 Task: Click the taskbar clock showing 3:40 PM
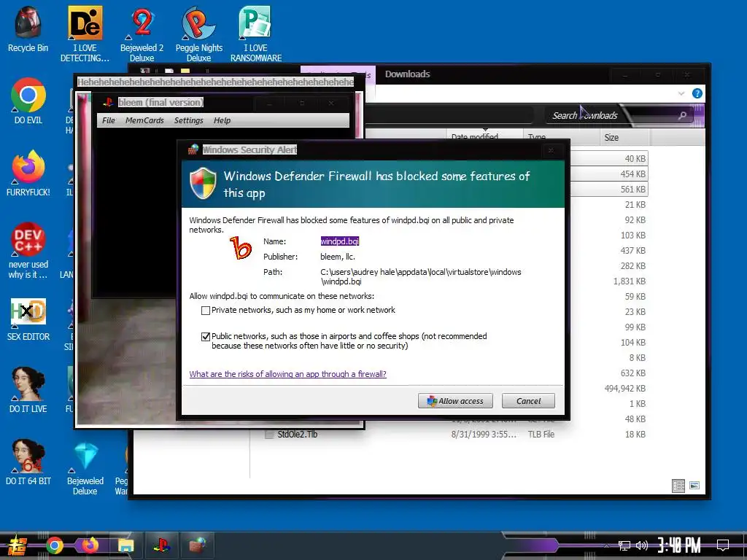pyautogui.click(x=679, y=545)
